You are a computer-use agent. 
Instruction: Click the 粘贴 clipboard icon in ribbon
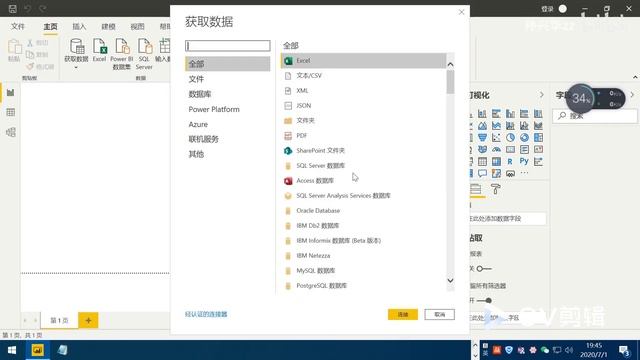(x=14, y=47)
